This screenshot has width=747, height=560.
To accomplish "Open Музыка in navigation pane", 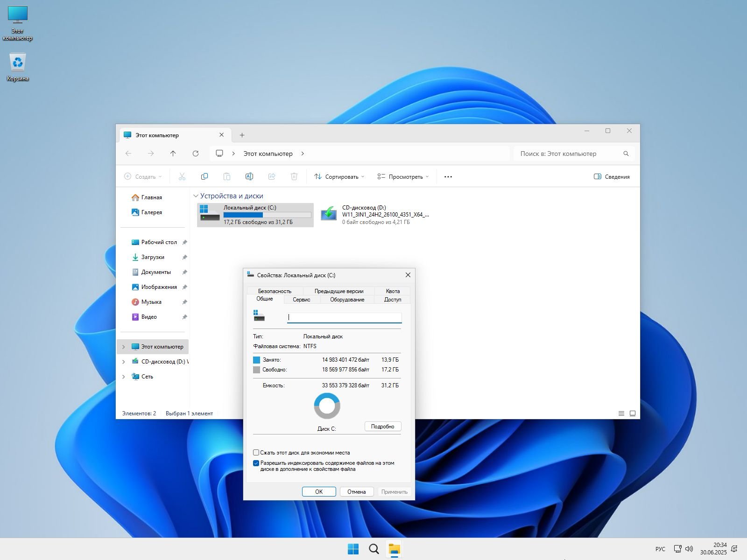I will pyautogui.click(x=152, y=302).
